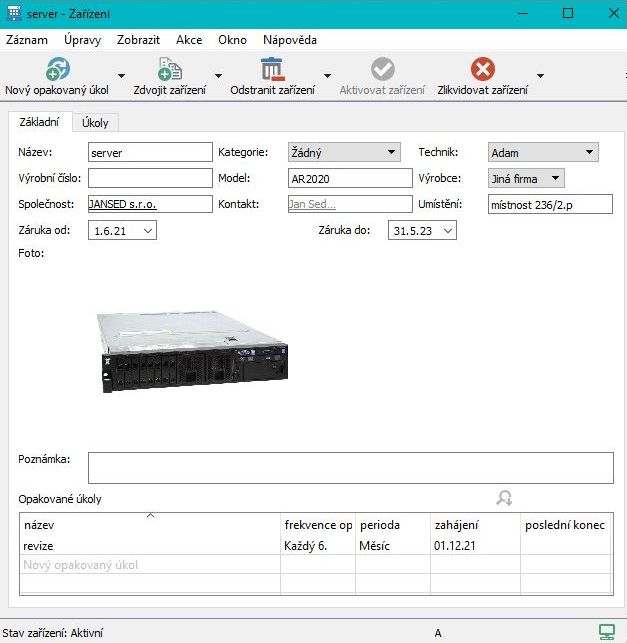Screen dimensions: 627x643
Task: Click the search icon above repeated tasks table
Action: click(x=504, y=498)
